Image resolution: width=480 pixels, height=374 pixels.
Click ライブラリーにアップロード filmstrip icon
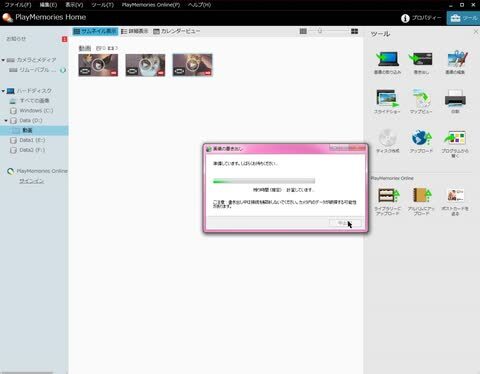(x=388, y=195)
